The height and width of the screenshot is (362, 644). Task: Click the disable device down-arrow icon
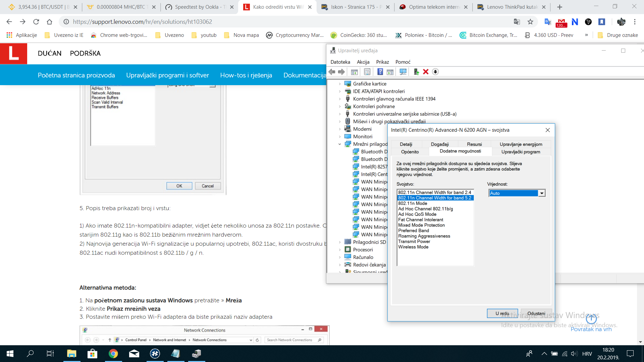pyautogui.click(x=435, y=72)
